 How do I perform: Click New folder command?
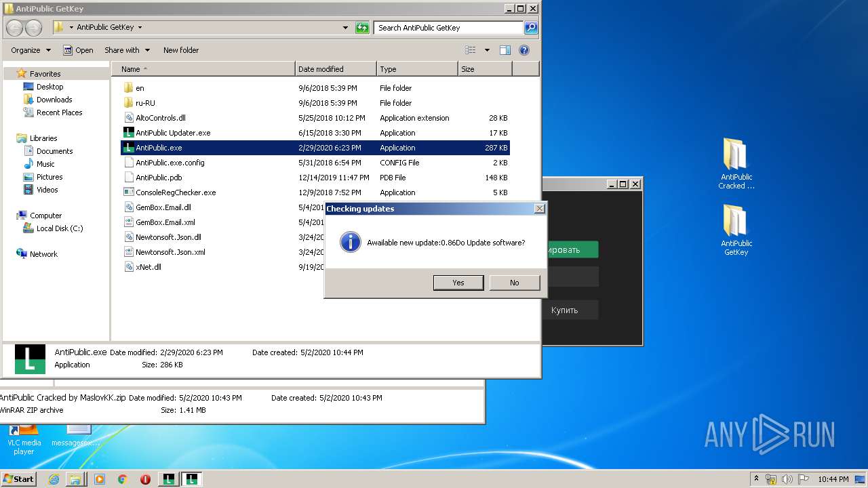click(181, 50)
